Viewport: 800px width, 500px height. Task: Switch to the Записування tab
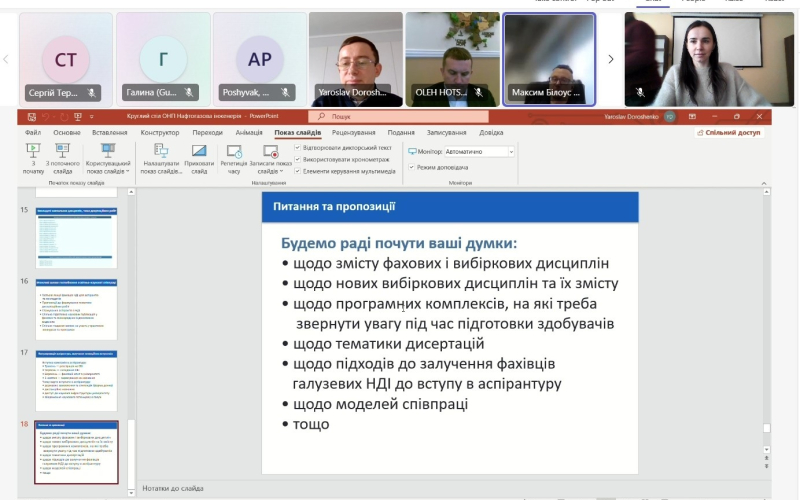tap(446, 132)
